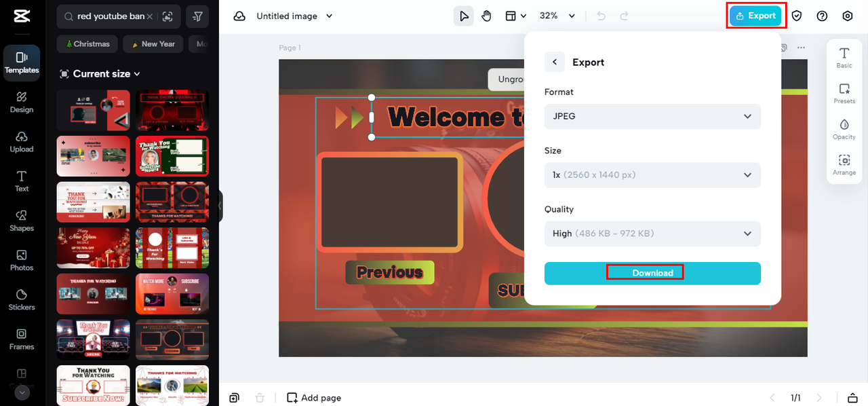
Task: Click the Redo arrow
Action: 625,16
